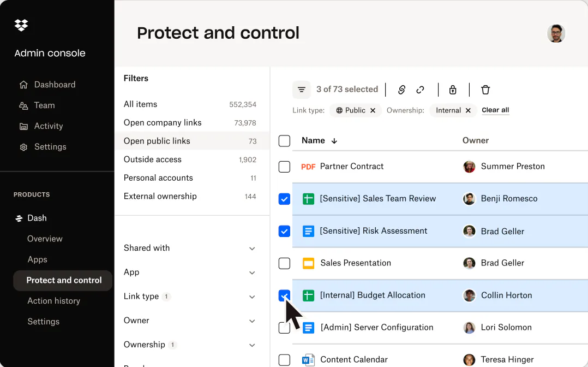Click the Dash product icon in the sidebar
588x367 pixels.
19,218
